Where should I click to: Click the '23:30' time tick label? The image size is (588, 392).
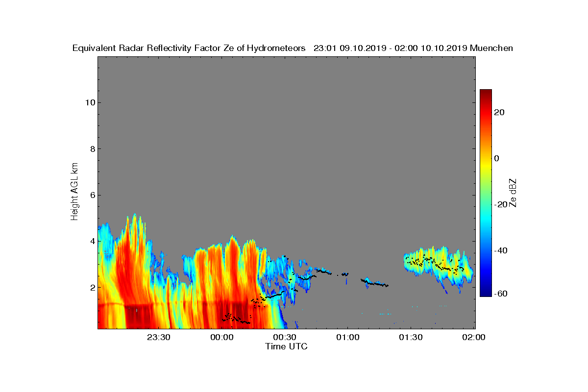[x=158, y=338]
